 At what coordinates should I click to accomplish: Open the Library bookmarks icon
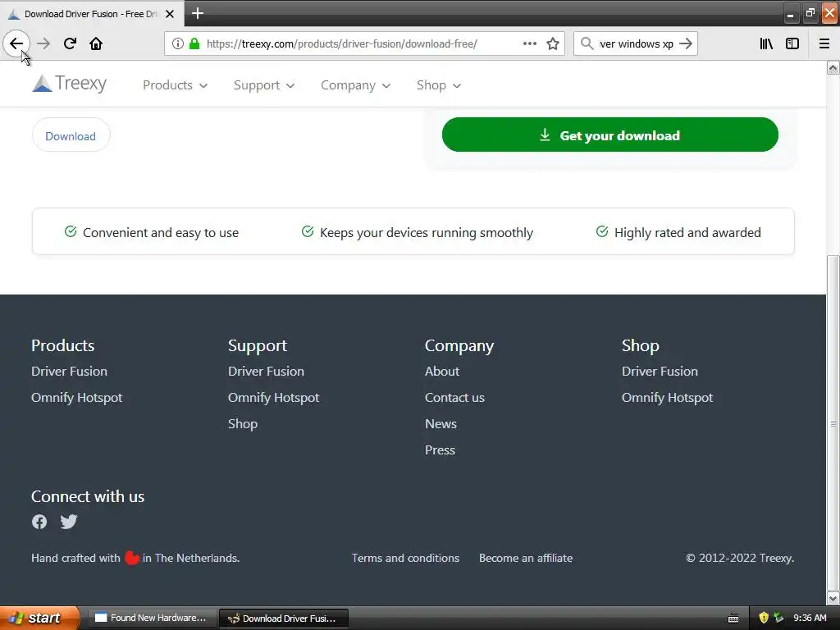[766, 43]
